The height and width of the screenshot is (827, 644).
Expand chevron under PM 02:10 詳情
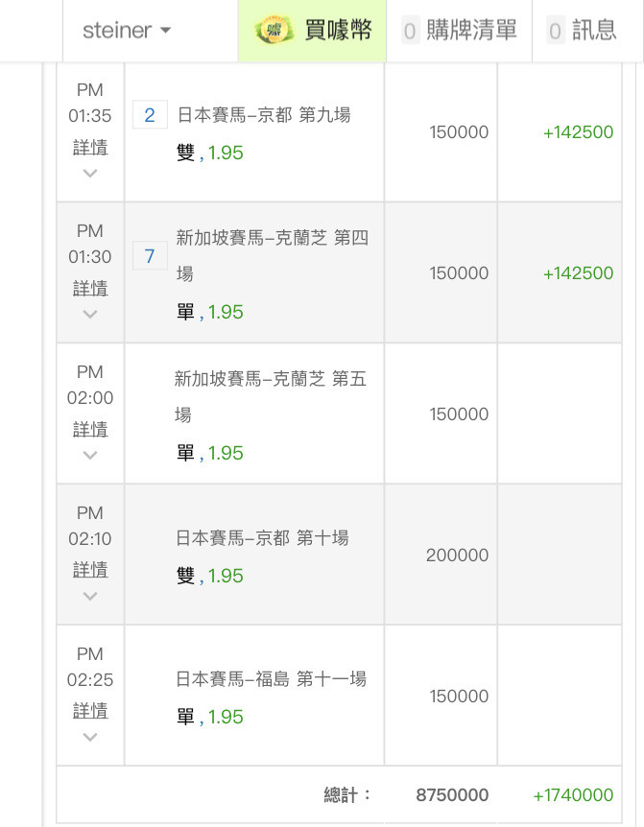tap(90, 596)
